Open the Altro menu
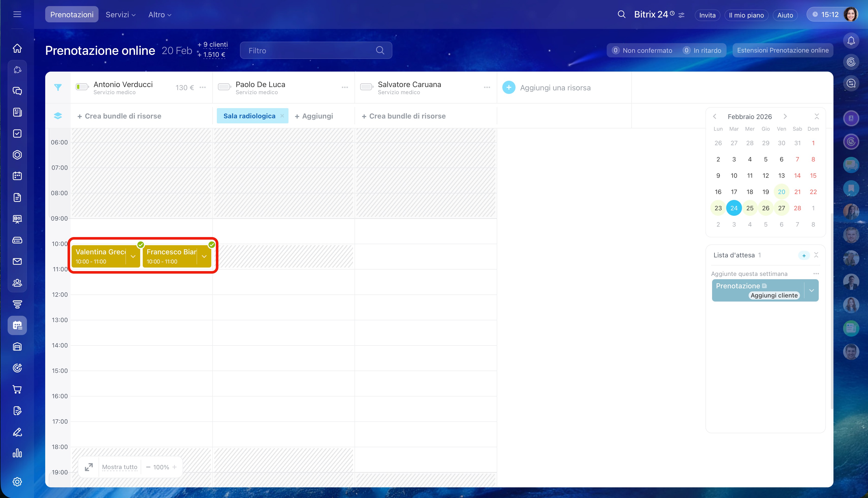 159,15
